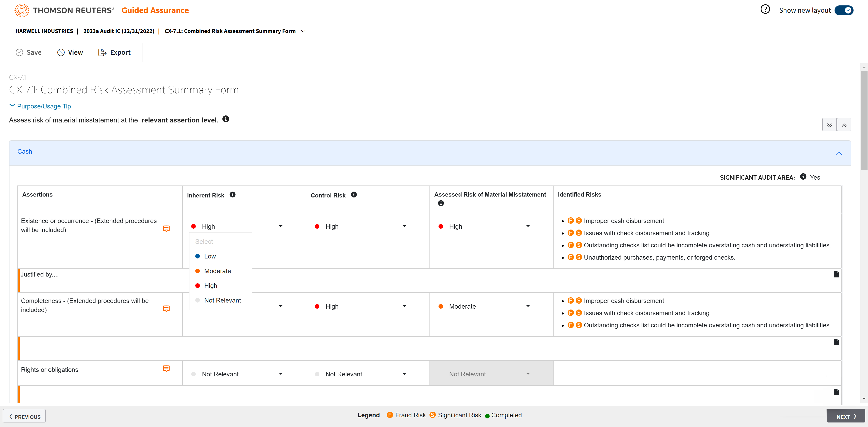The height and width of the screenshot is (427, 868).
Task: Click Control Risk info icon
Action: 354,195
